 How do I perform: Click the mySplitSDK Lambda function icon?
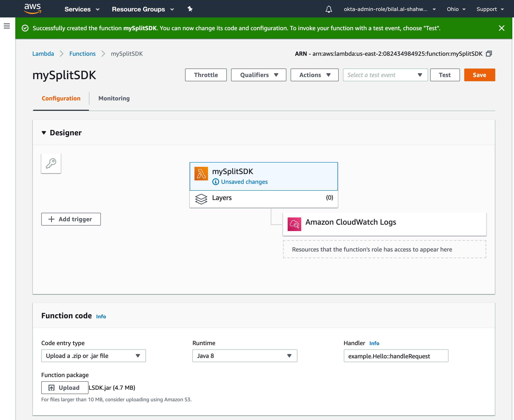click(x=201, y=173)
